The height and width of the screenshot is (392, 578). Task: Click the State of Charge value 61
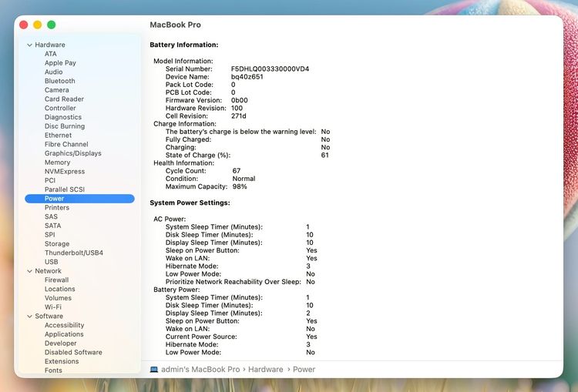tap(324, 156)
